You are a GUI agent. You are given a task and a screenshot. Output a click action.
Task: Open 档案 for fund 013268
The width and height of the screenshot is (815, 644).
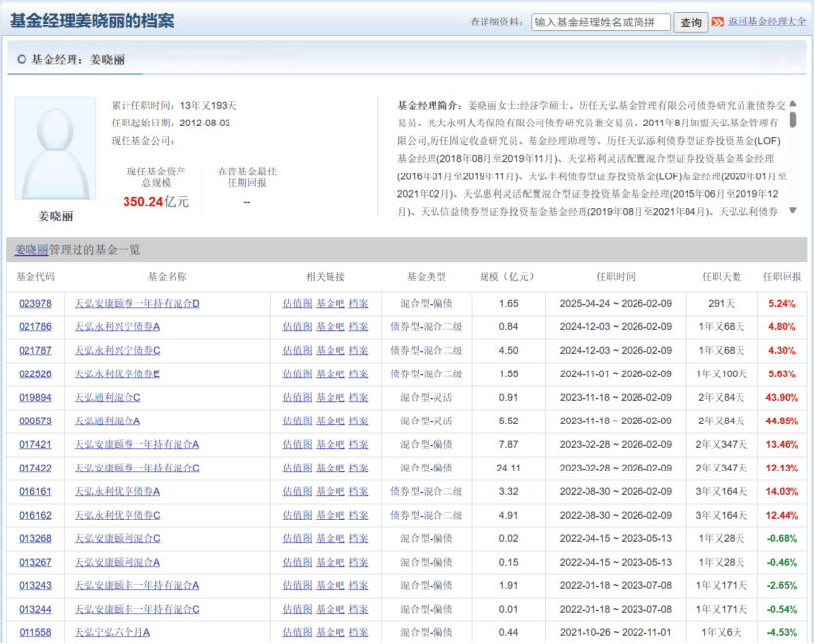click(x=358, y=539)
